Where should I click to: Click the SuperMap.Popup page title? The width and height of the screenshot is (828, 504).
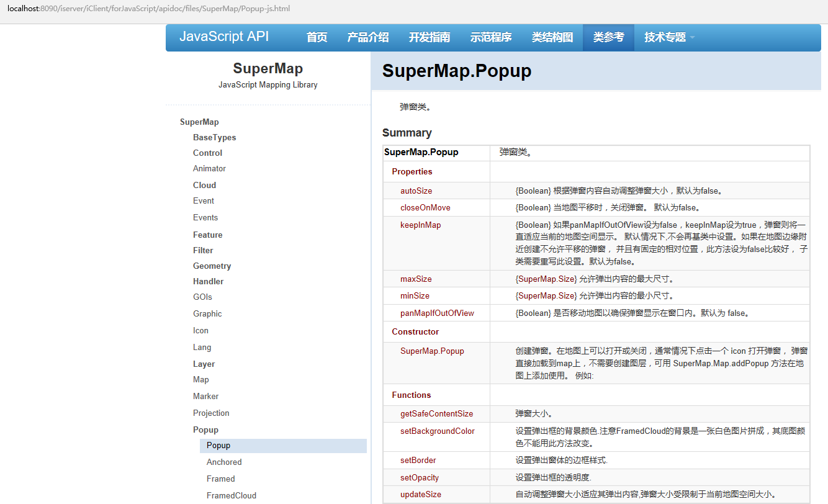point(457,71)
